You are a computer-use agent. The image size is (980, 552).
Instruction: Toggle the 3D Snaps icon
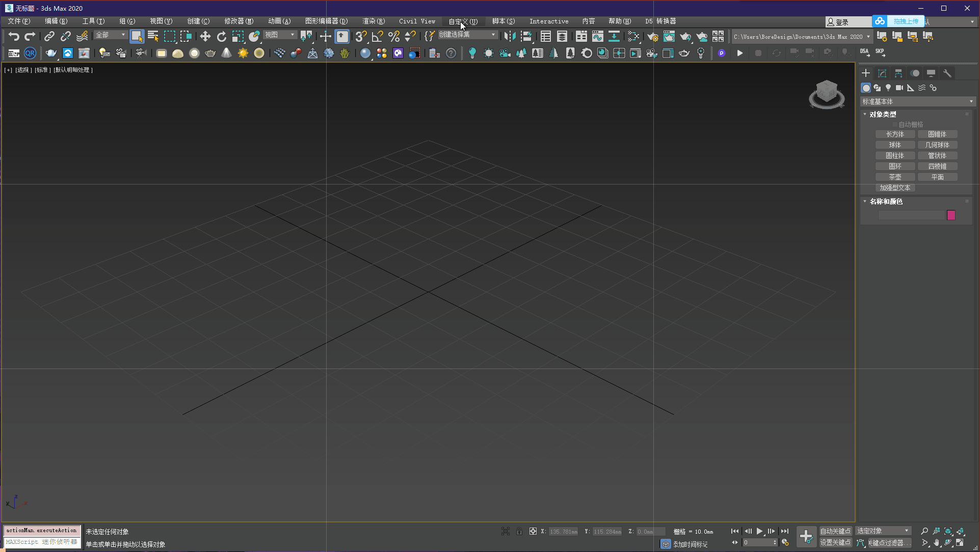coord(360,36)
